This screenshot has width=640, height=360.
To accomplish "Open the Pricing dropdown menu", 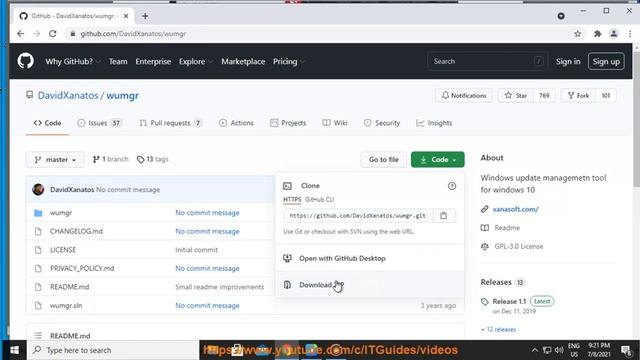I will (x=289, y=62).
